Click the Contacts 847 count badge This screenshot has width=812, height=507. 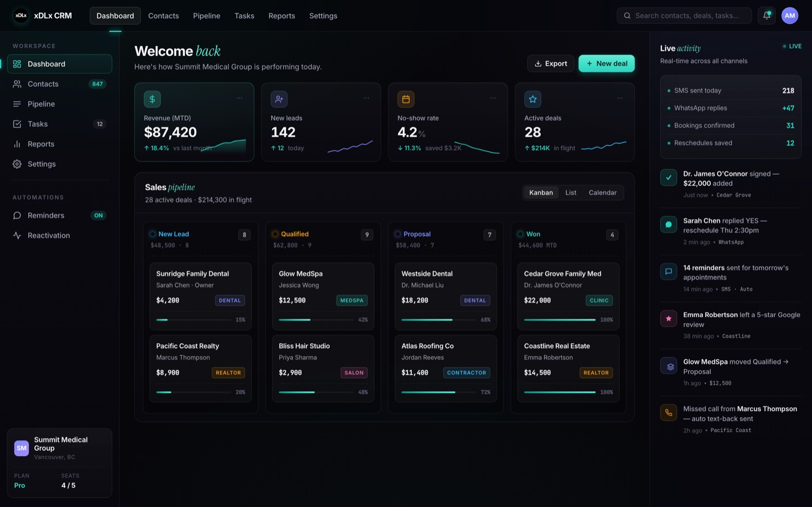point(97,84)
